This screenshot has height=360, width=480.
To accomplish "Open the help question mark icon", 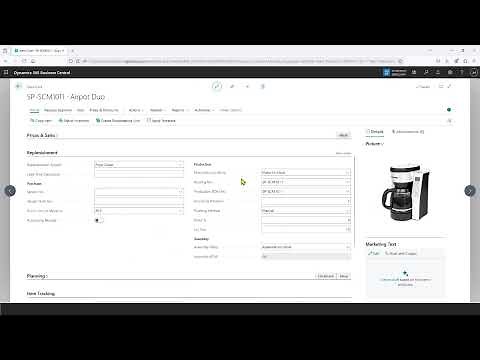I will (x=462, y=72).
